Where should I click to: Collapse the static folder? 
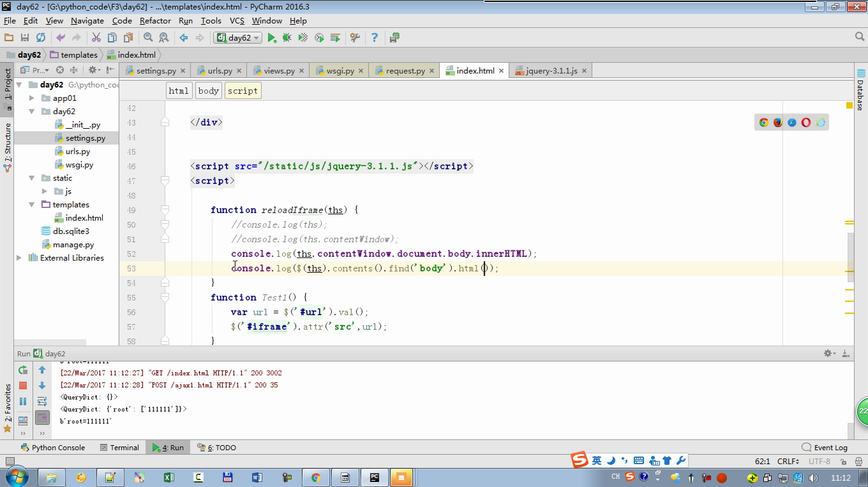32,178
